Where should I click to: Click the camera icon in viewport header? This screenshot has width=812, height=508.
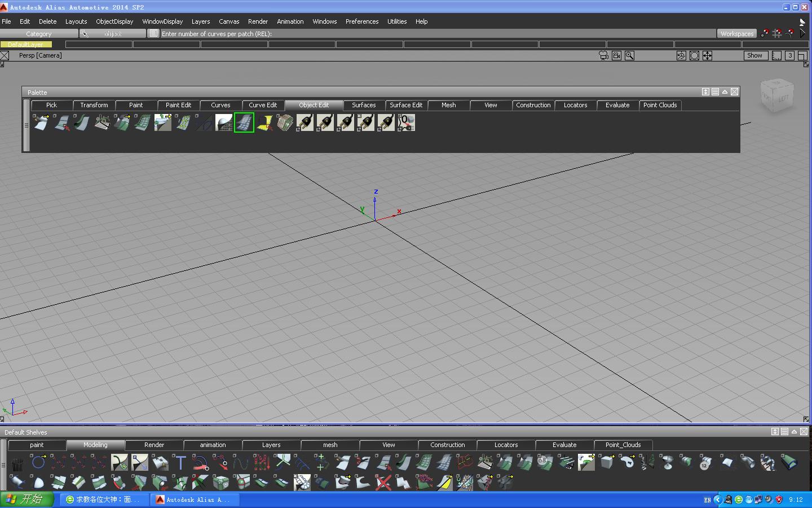tap(604, 55)
